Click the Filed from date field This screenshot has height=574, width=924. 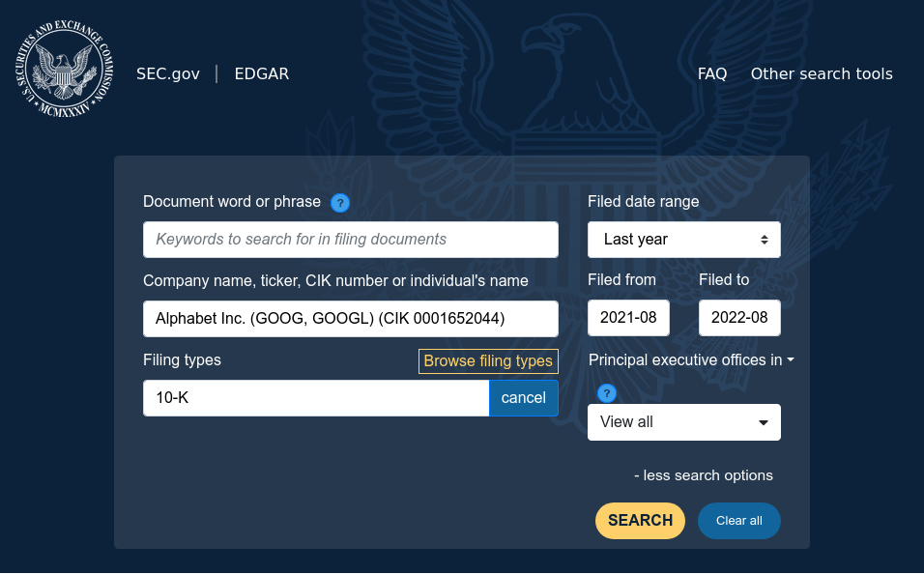click(628, 318)
